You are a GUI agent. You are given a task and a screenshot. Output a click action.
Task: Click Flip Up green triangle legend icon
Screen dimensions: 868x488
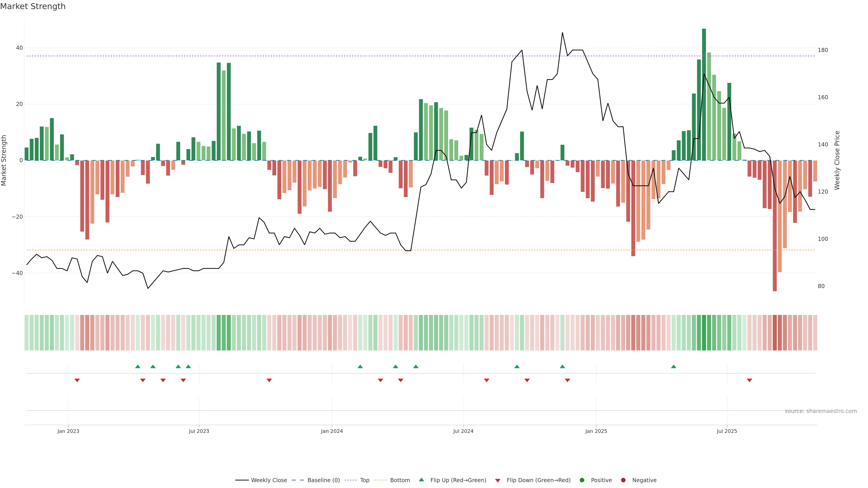pyautogui.click(x=421, y=480)
